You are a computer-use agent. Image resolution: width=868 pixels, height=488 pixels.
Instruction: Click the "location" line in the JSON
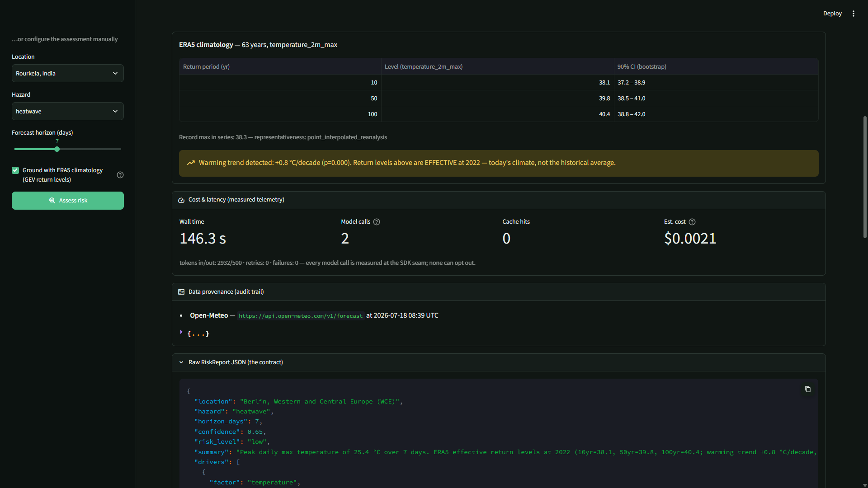pyautogui.click(x=298, y=402)
